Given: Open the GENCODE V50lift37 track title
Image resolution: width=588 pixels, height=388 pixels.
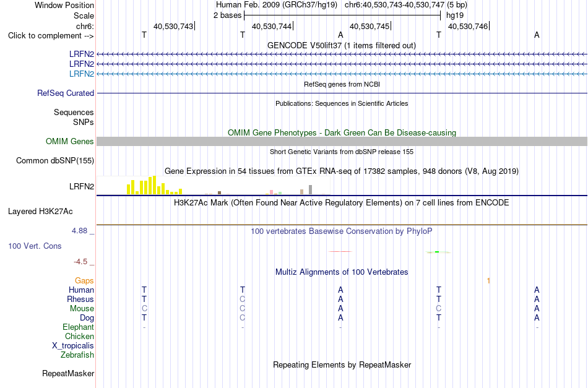Looking at the screenshot, I should coord(341,45).
